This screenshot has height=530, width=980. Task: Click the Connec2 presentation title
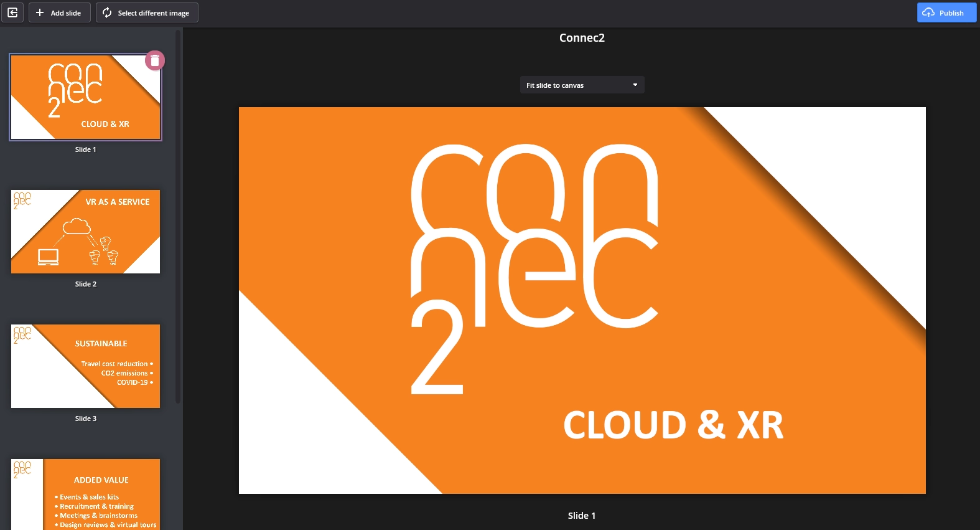click(x=582, y=38)
